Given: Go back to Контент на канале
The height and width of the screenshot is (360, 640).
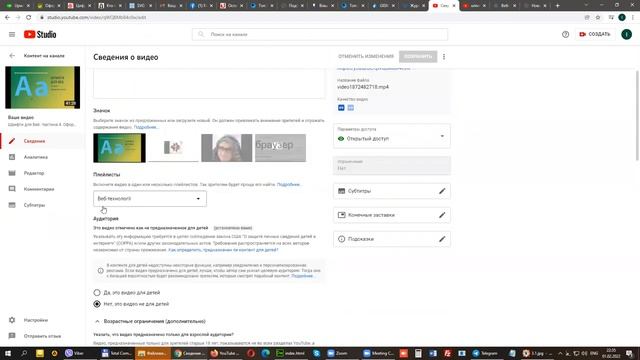Looking at the screenshot, I should point(12,56).
